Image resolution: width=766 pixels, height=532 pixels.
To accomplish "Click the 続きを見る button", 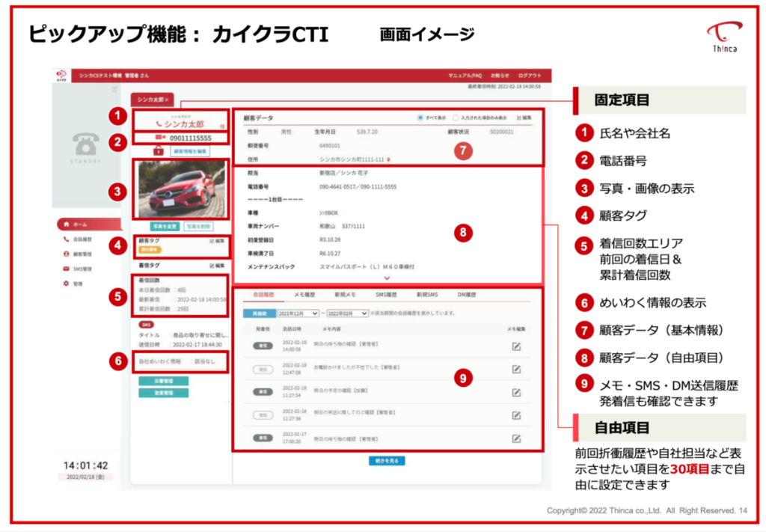I will tap(387, 461).
